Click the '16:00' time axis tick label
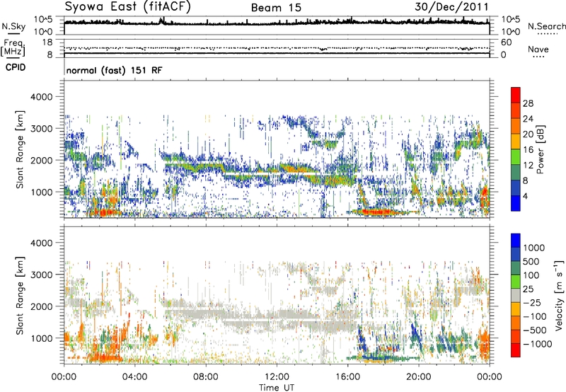Image resolution: width=566 pixels, height=392 pixels. click(x=347, y=377)
